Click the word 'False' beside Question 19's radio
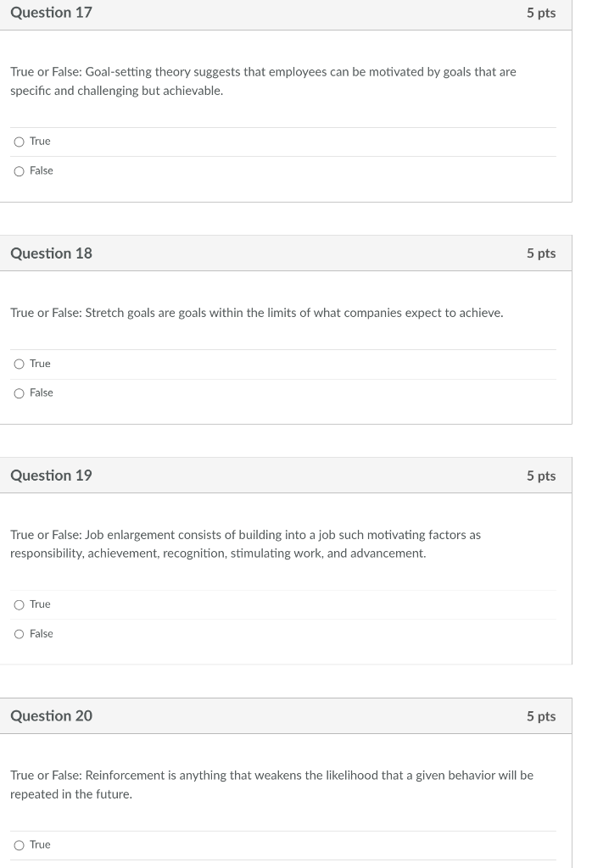Screen dimensions: 592x868 pos(42,634)
